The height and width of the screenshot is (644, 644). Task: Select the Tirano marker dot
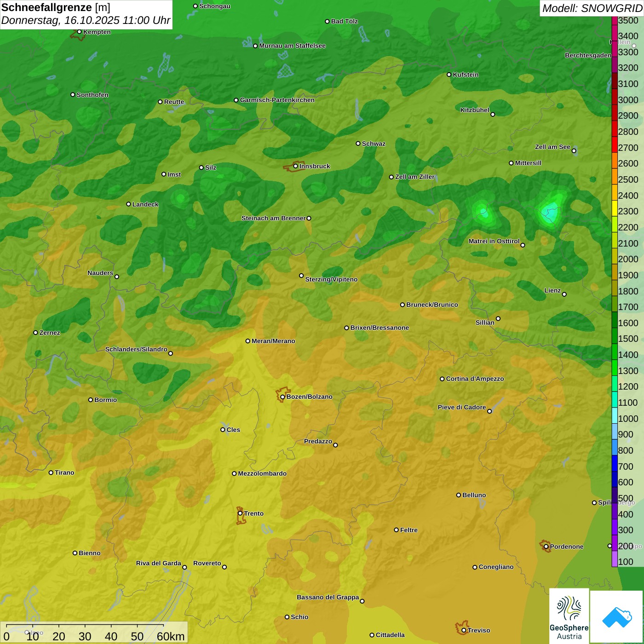[x=51, y=472]
